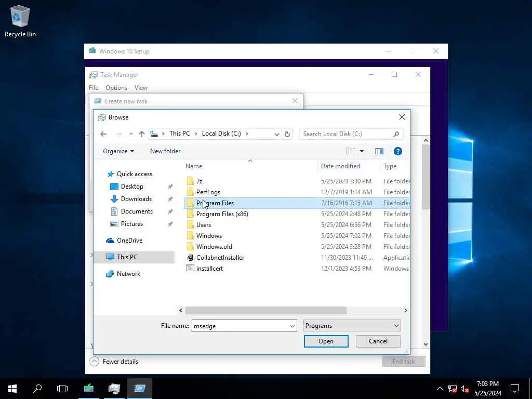532x399 pixels.
Task: Switch to Windows 10 Setup taskbar icon
Action: [x=89, y=389]
